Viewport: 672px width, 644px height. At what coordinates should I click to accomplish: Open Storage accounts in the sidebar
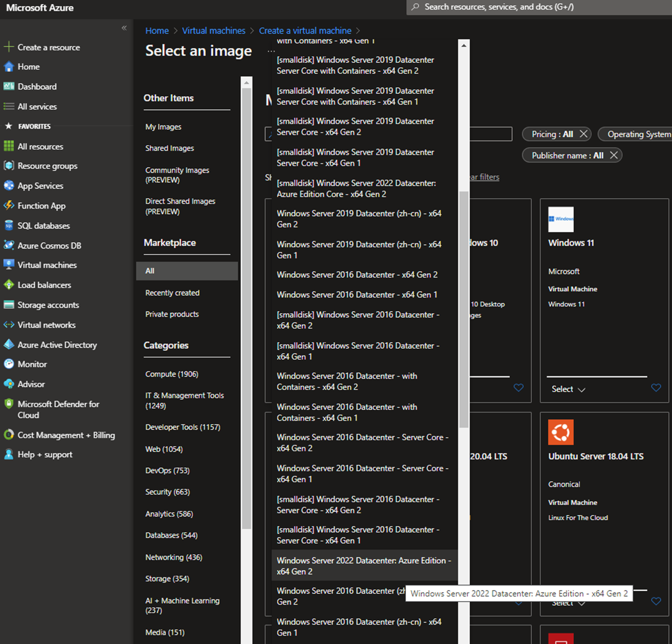pos(48,305)
